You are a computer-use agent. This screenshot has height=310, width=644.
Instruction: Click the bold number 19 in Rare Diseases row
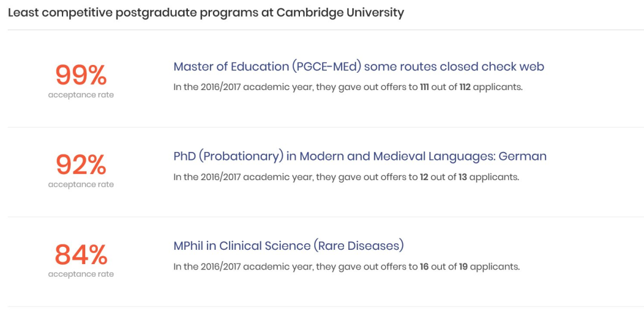(x=463, y=267)
